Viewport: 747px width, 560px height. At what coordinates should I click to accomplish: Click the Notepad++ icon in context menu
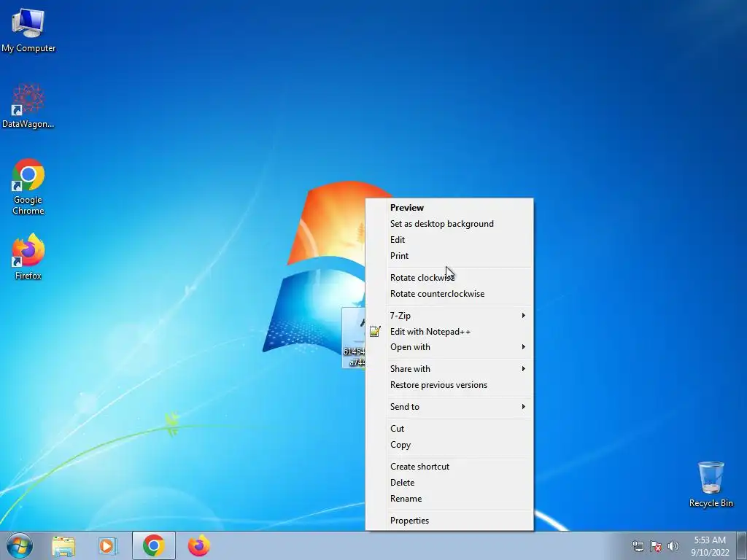375,331
